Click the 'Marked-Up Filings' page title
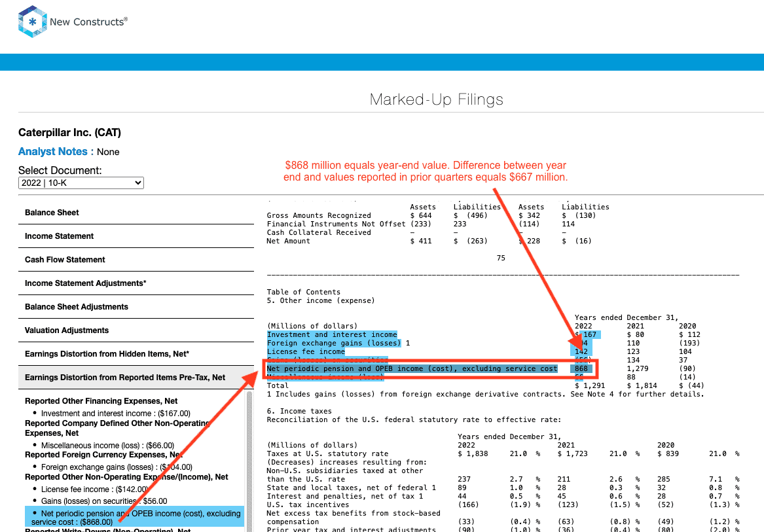 [437, 99]
